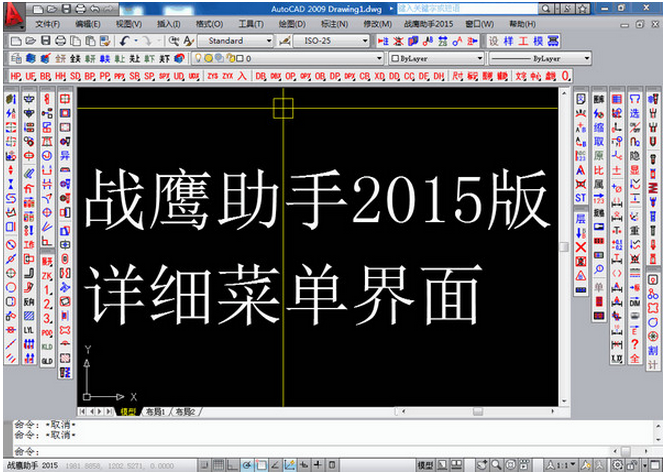Click the blue '层' layer icon on the right
The width and height of the screenshot is (671, 474).
[x=580, y=219]
